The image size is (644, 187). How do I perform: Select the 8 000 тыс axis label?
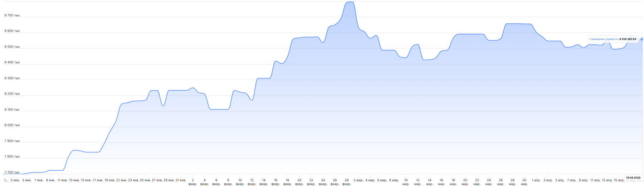pyautogui.click(x=12, y=125)
